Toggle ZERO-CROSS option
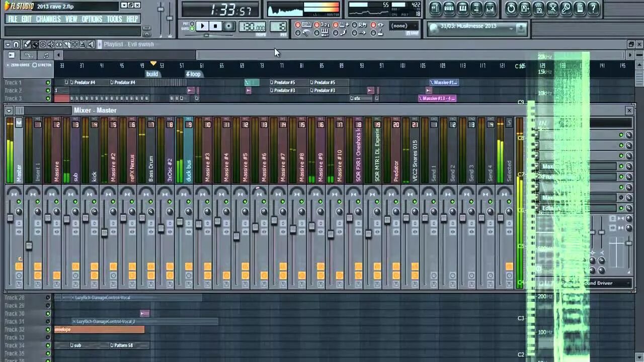This screenshot has width=644, height=362. tap(18, 65)
